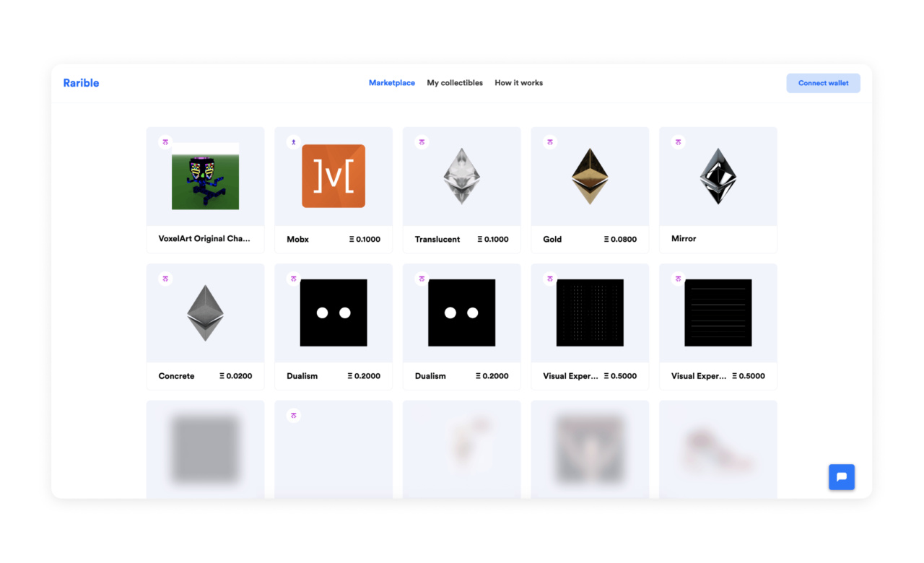
Task: Click the creator badge on VoxelArt card
Action: point(165,142)
